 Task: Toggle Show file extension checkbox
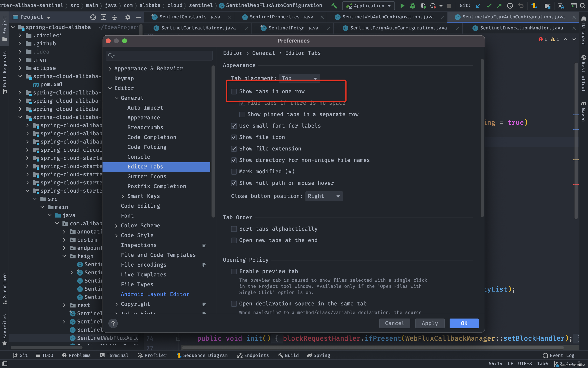234,149
